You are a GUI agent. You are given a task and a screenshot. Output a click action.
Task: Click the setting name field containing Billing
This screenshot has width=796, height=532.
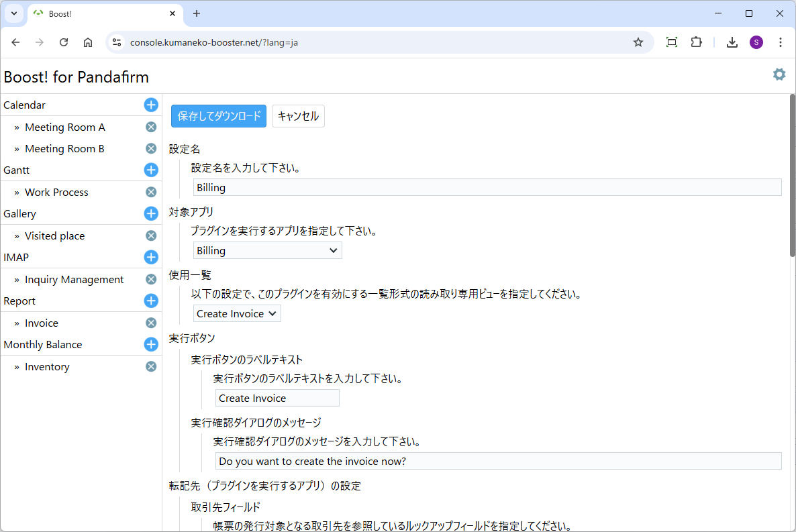coord(487,187)
